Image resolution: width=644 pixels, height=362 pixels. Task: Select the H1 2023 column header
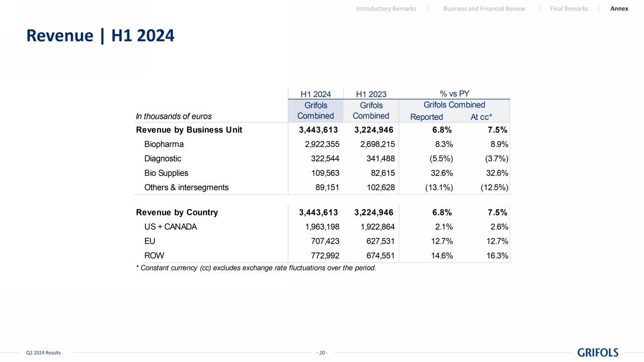click(371, 94)
